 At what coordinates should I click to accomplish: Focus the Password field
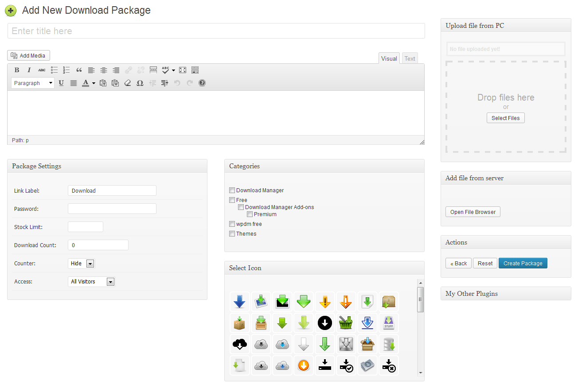click(112, 209)
